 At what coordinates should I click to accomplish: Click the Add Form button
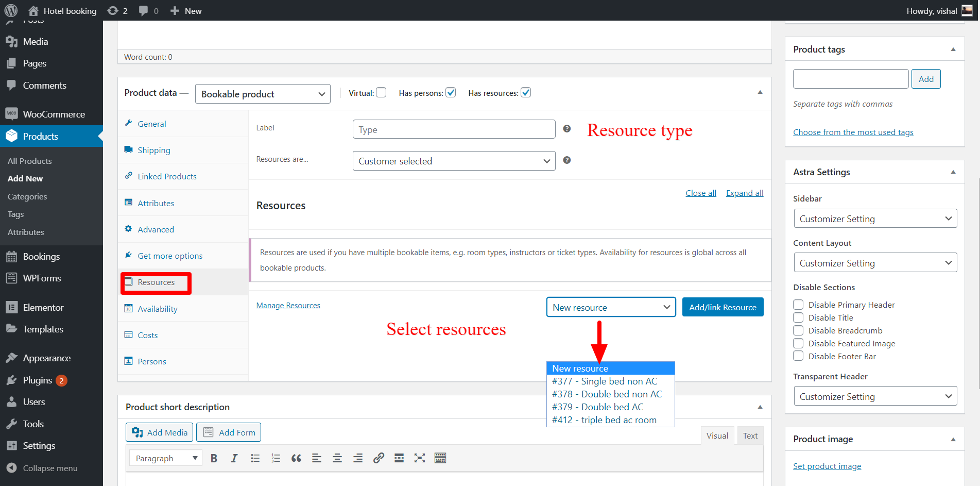coord(229,432)
